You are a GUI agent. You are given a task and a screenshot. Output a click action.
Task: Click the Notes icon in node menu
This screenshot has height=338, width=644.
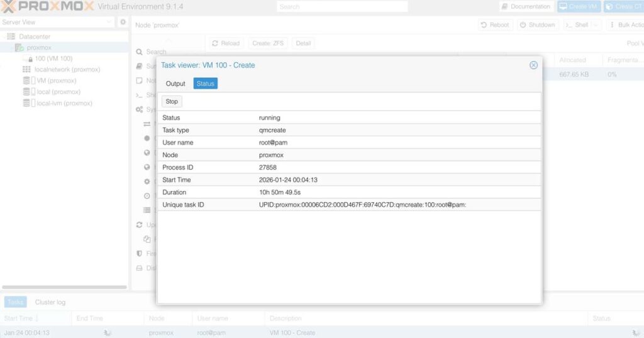tap(139, 81)
